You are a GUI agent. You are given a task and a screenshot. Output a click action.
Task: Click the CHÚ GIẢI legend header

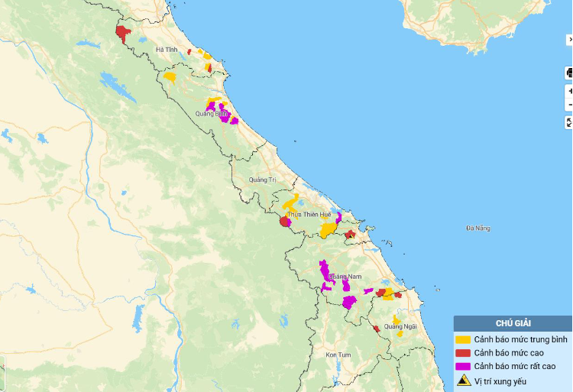click(513, 323)
